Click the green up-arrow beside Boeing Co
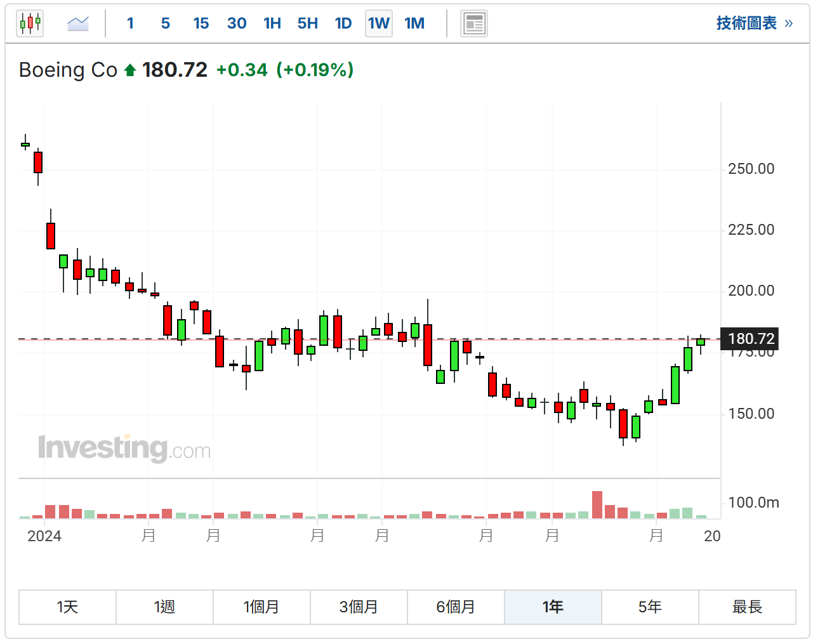The height and width of the screenshot is (644, 813). point(130,70)
